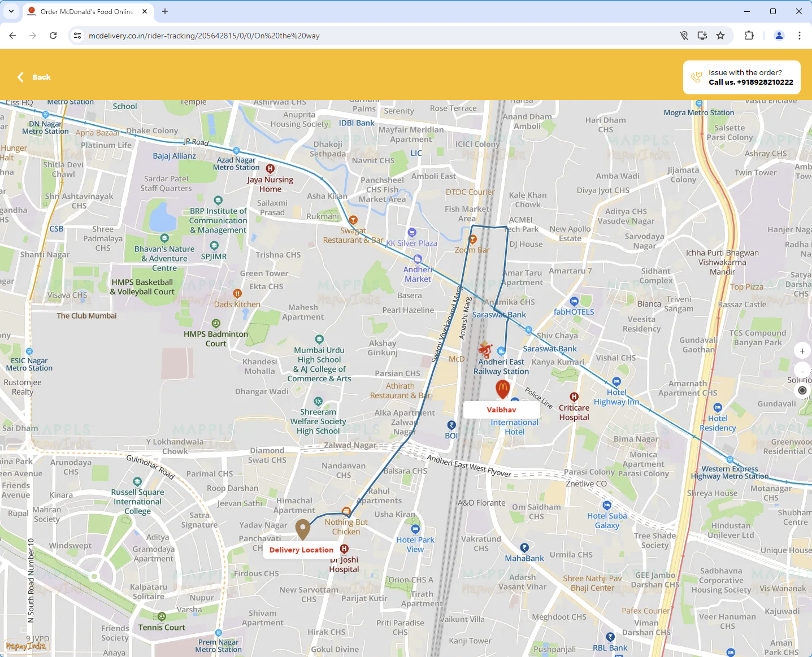
Task: Open a new browser tab
Action: (165, 11)
